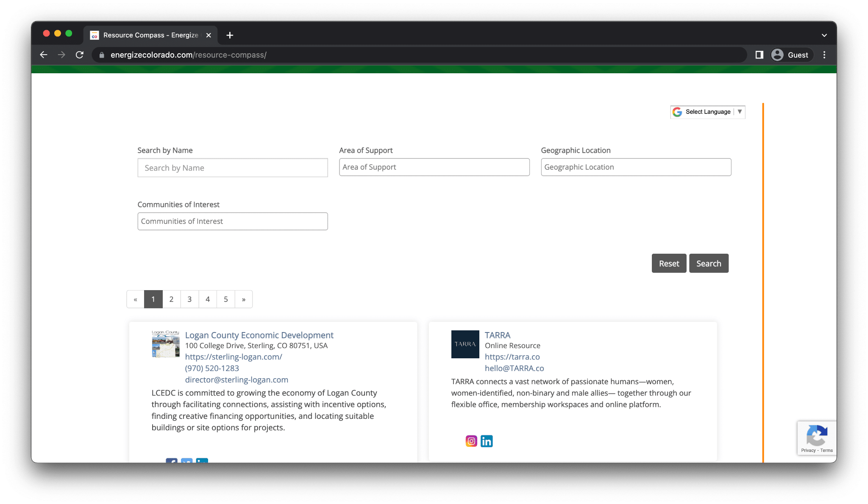Email director@sterling-logan.com
The width and height of the screenshot is (868, 504).
click(x=236, y=379)
